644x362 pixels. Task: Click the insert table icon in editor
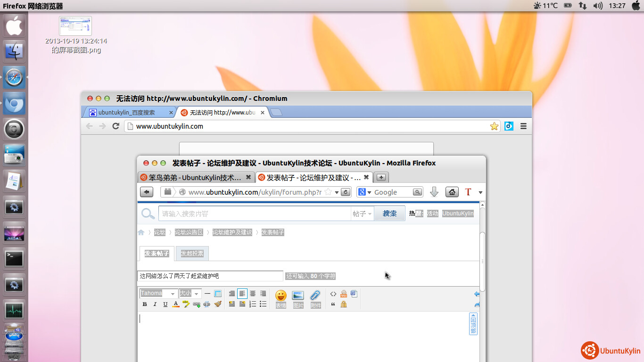[x=218, y=294]
